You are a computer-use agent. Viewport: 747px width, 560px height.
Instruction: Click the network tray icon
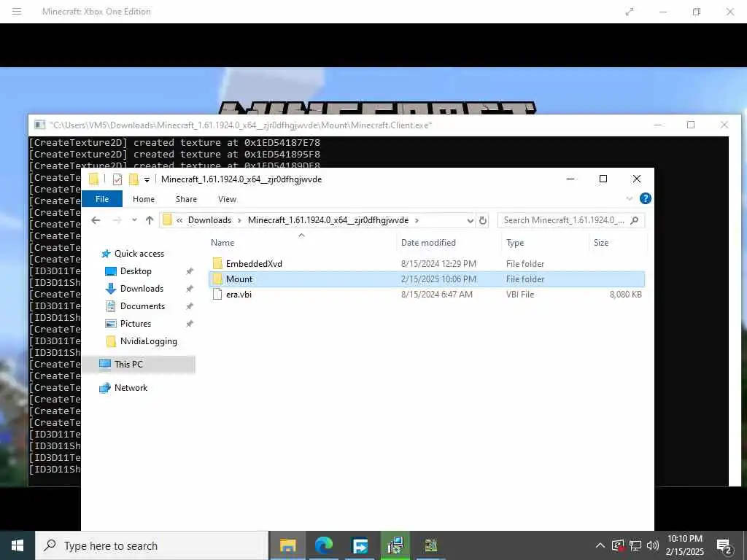coord(635,545)
